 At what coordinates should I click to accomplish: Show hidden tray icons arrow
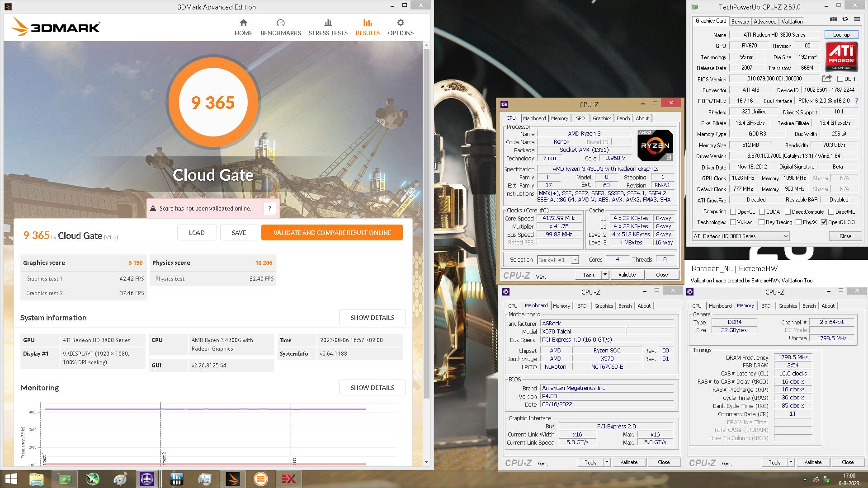point(804,479)
